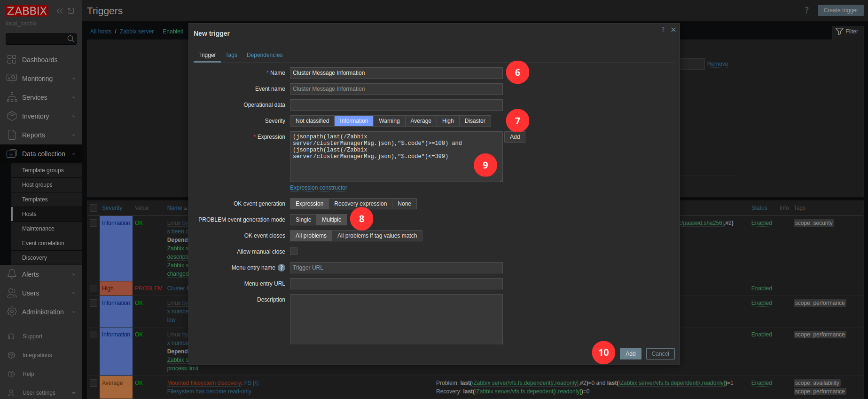Select Information severity
Viewport: 868px width, 399px height.
click(x=354, y=121)
